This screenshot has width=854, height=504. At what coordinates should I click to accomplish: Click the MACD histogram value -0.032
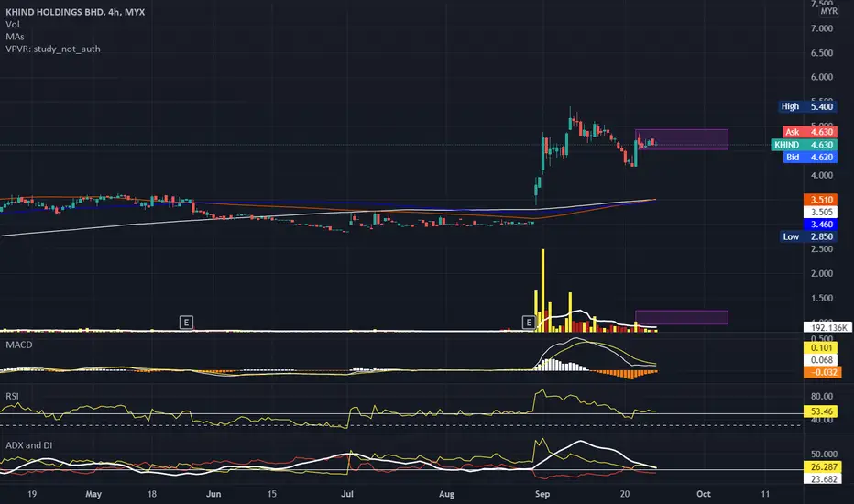[823, 373]
